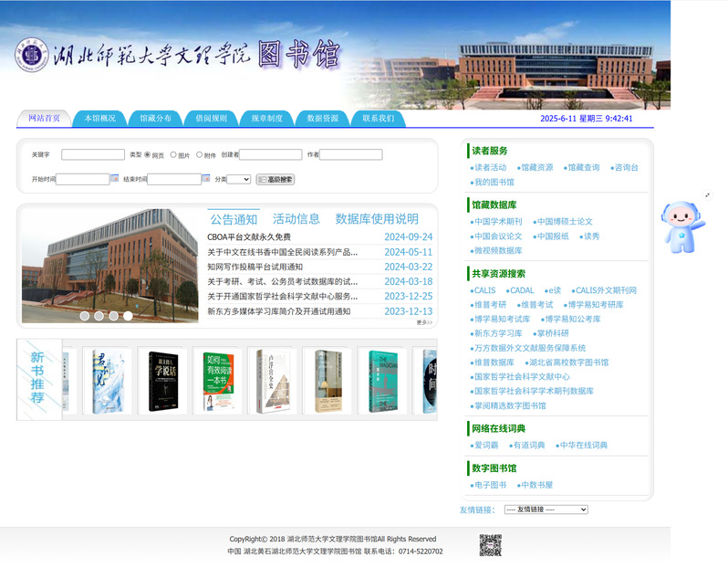Expand the 友情链接 dropdown list
The image size is (728, 567).
point(546,509)
